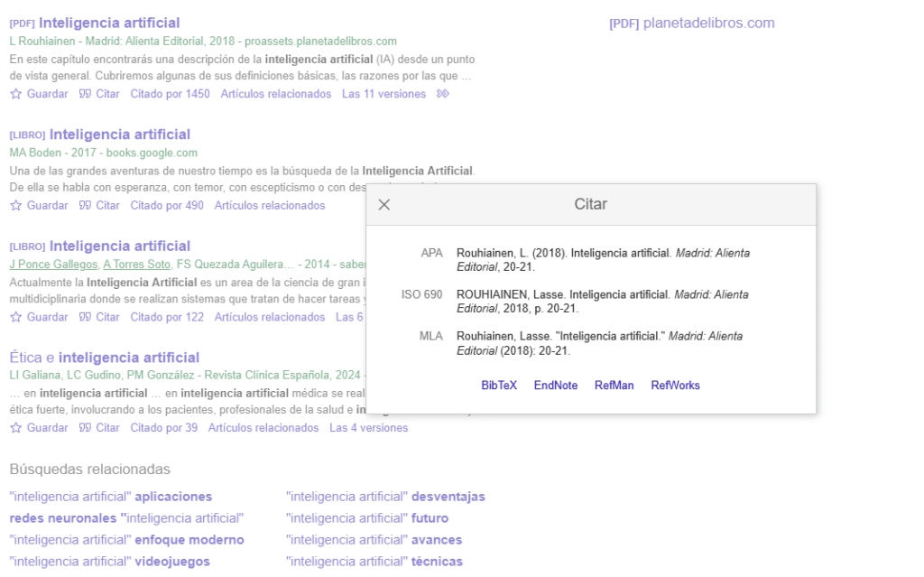
Task: Search related "inteligencia artificial" videojuegos
Action: coord(109,562)
